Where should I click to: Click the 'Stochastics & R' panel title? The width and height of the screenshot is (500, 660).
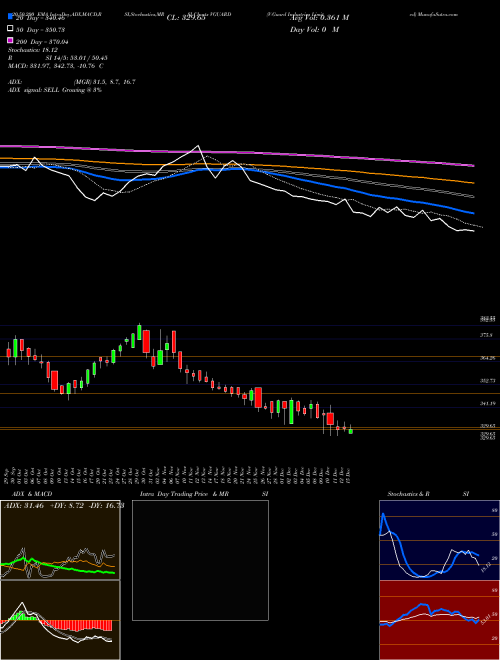(408, 494)
